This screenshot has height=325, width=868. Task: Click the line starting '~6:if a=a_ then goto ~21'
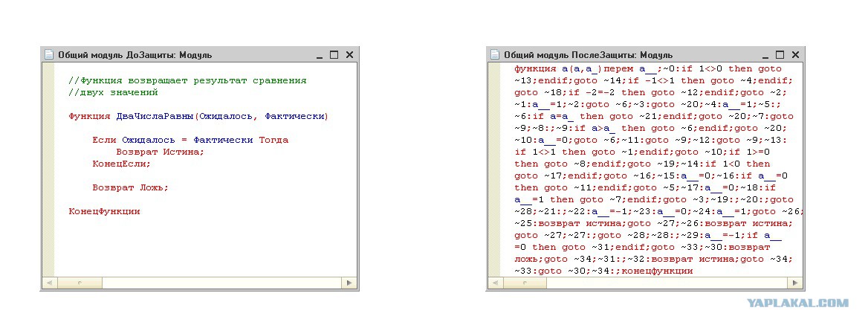[654, 116]
